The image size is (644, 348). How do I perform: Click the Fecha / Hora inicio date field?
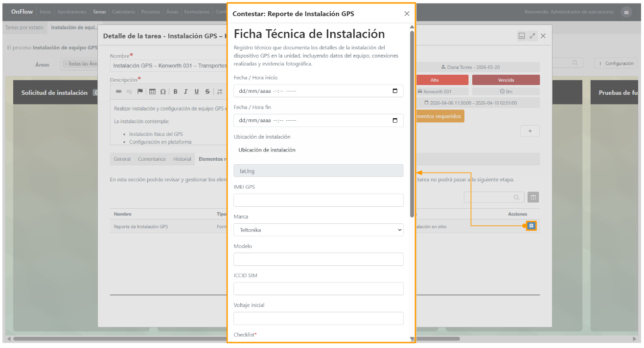point(319,91)
